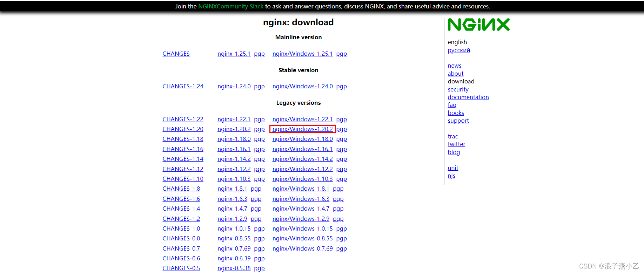Download nginx/Windows-1.25.1
644x273 pixels.
(302, 54)
